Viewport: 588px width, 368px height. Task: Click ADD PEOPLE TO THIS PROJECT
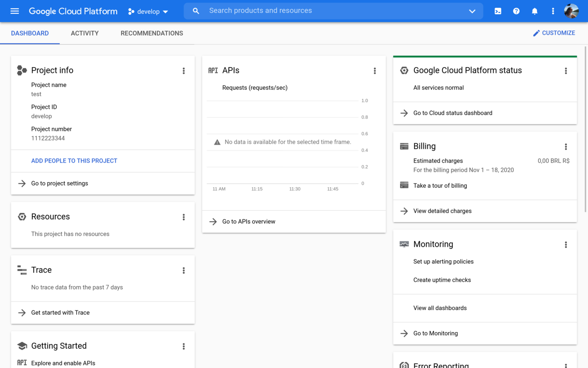[74, 161]
